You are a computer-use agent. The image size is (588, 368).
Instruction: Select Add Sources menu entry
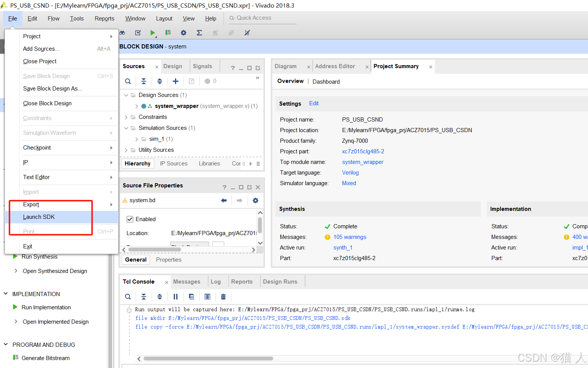click(x=62, y=49)
